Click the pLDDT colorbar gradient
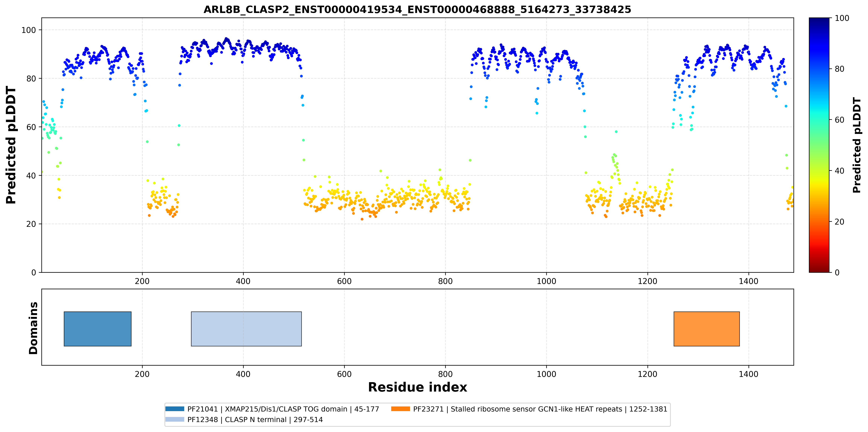This screenshot has height=432, width=868. pyautogui.click(x=819, y=145)
